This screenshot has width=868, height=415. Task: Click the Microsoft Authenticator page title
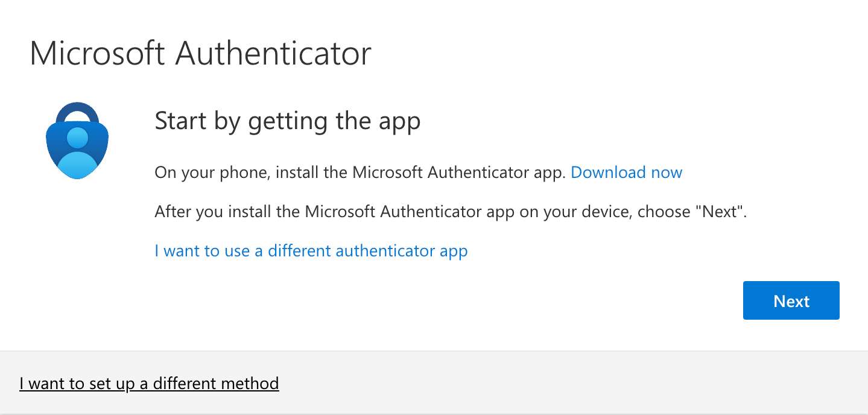click(x=200, y=53)
